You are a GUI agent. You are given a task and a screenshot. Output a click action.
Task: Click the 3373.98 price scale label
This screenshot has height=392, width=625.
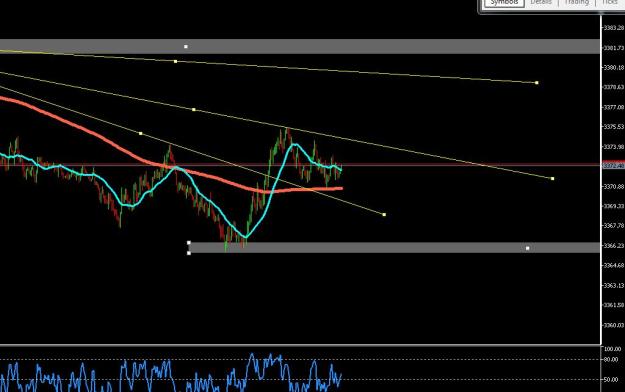pyautogui.click(x=613, y=146)
